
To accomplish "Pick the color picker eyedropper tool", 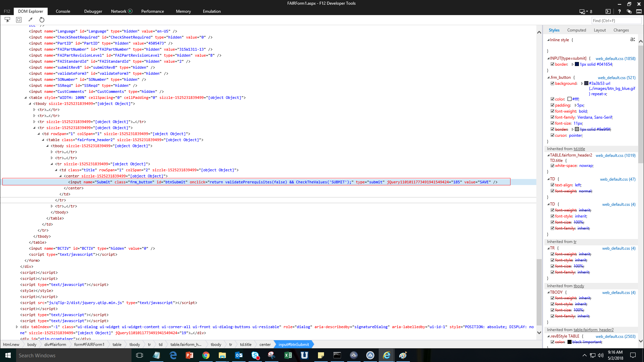I will (x=31, y=20).
